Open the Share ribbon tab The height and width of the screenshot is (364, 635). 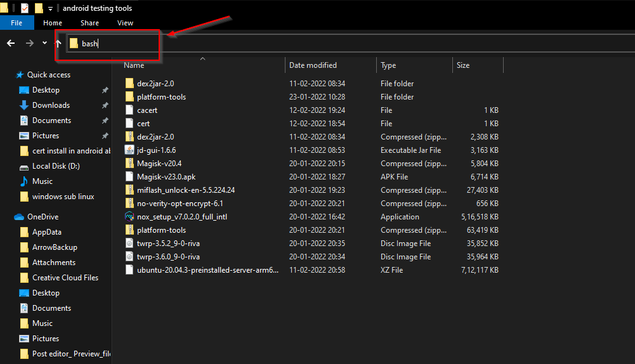click(89, 23)
